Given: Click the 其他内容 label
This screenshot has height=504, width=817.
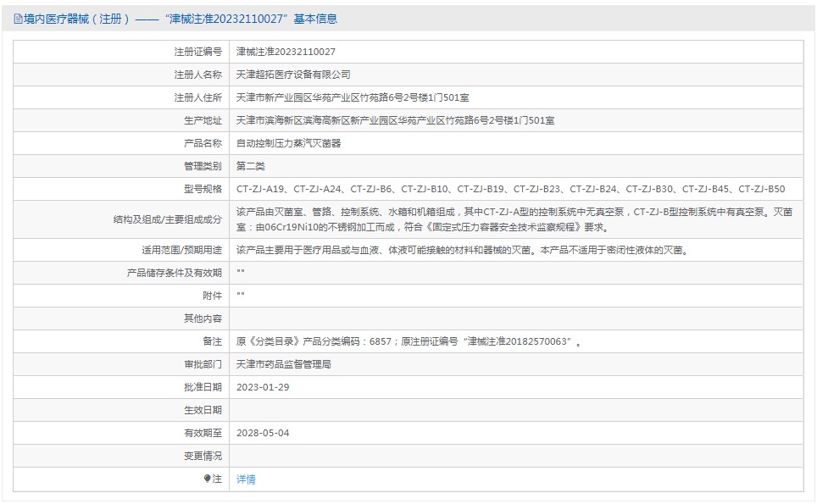Looking at the screenshot, I should click(x=203, y=318).
